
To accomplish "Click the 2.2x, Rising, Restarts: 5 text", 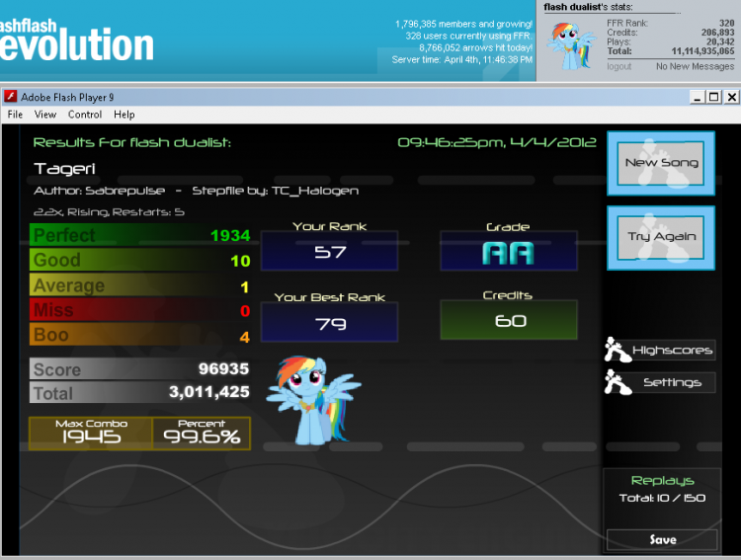I will [109, 211].
